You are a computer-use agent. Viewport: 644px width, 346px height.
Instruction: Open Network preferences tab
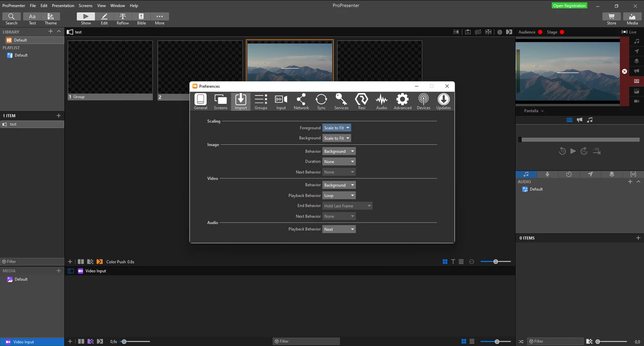[x=301, y=102]
